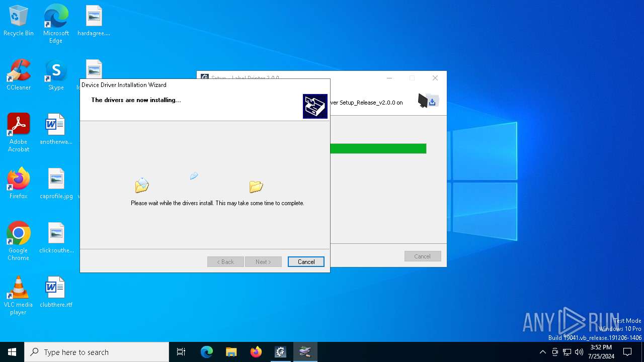Select Firefox desktop shortcut

click(x=19, y=184)
